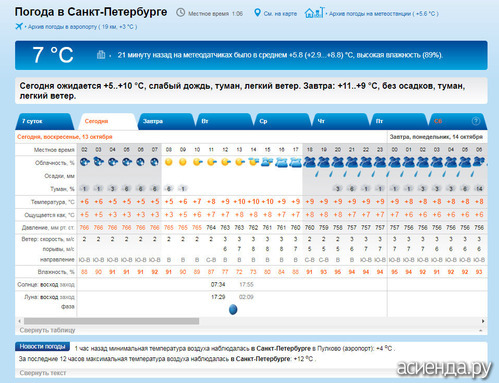Click the Местное время 1:06 text
The width and height of the screenshot is (499, 383).
click(215, 14)
